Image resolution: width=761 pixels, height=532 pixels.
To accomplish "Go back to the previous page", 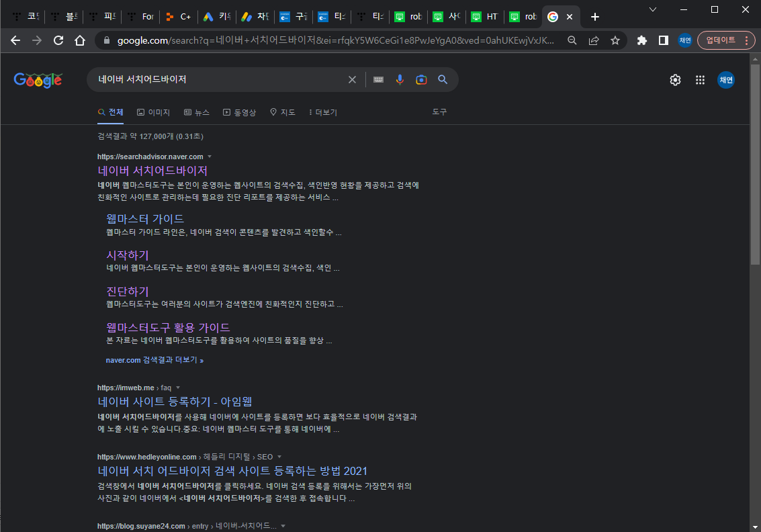I will (x=15, y=40).
